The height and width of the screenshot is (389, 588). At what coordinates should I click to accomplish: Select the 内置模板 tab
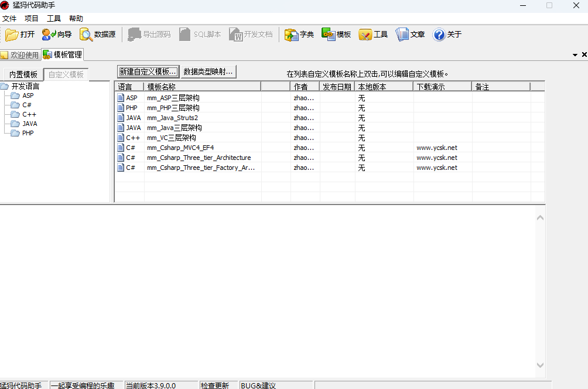pos(23,74)
